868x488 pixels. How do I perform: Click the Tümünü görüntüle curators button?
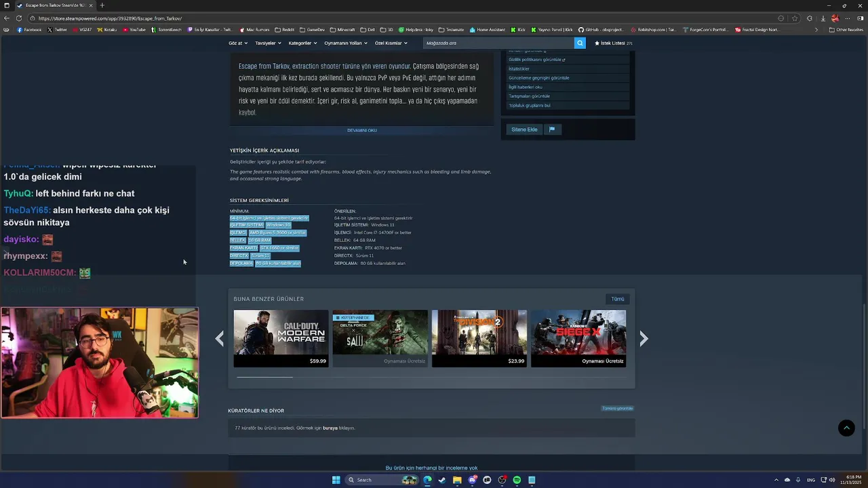click(x=617, y=409)
